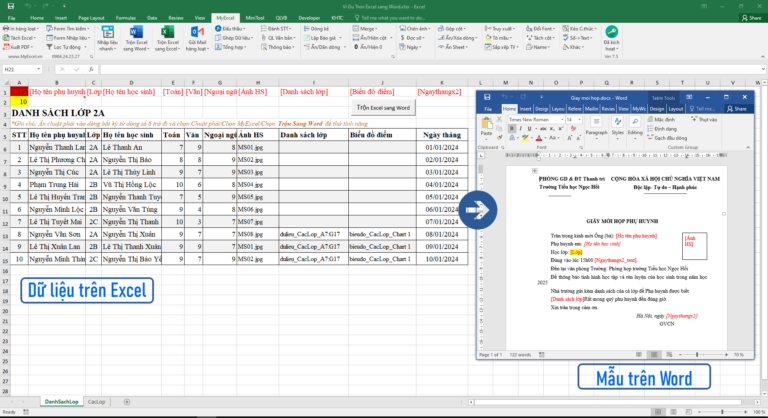Click Dòng kẻ ribbon command

(x=316, y=29)
